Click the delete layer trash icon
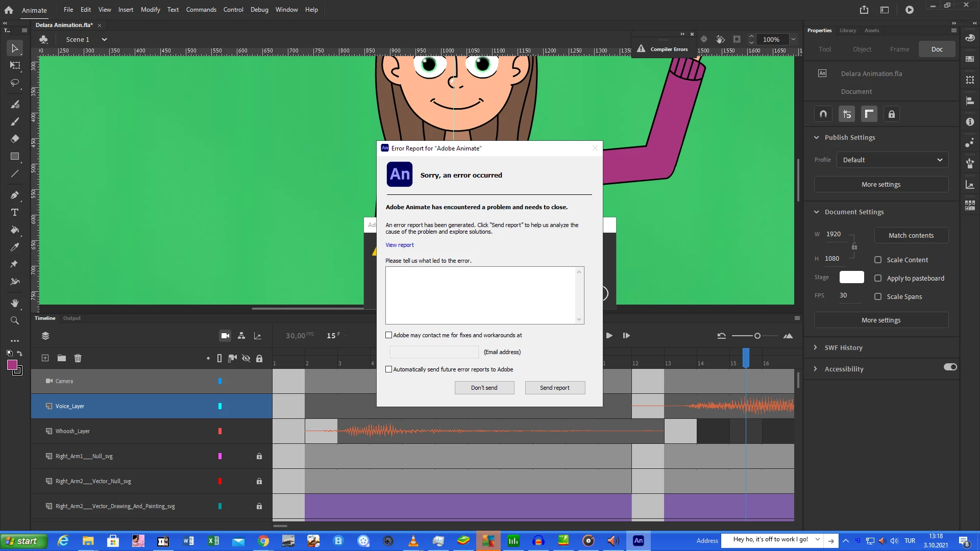Viewport: 980px width, 551px height. [x=78, y=358]
